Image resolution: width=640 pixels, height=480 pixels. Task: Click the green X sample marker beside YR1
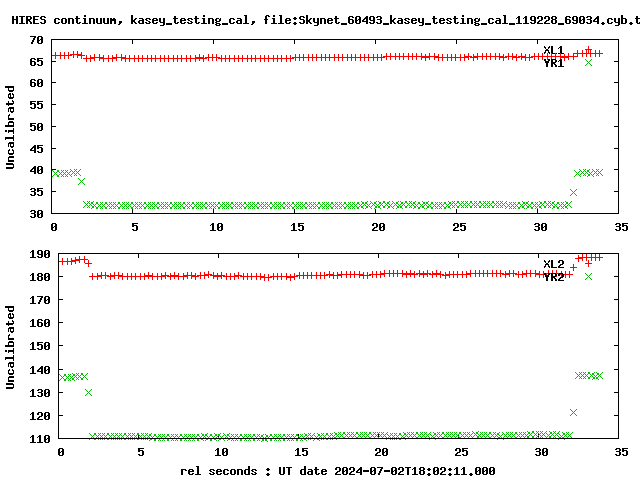point(588,62)
